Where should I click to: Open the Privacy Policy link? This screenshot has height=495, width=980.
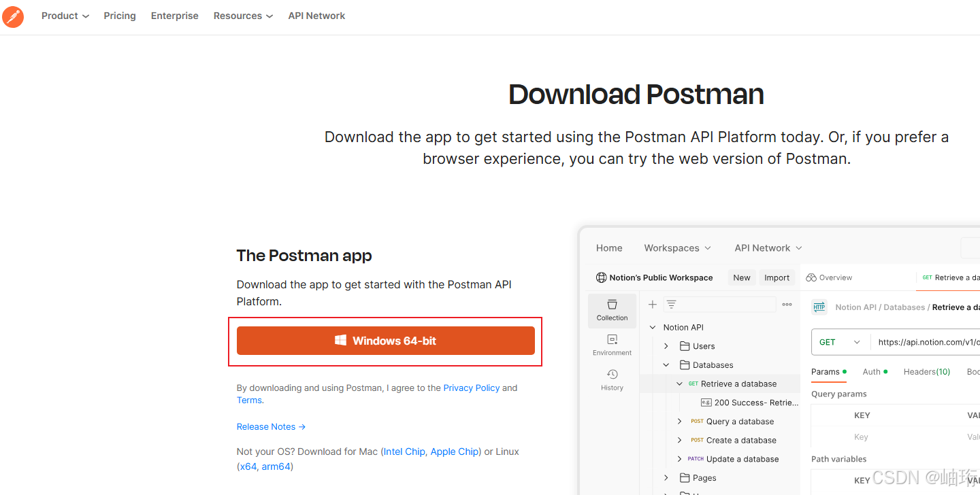(471, 388)
